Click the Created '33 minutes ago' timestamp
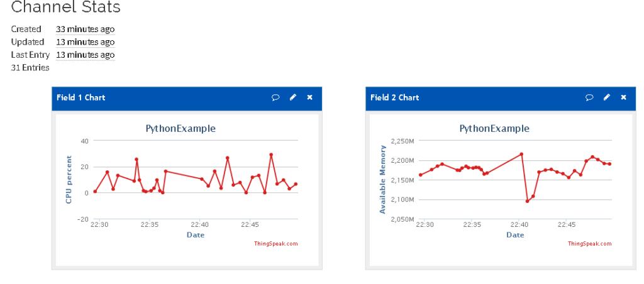Image resolution: width=644 pixels, height=284 pixels. click(x=85, y=29)
